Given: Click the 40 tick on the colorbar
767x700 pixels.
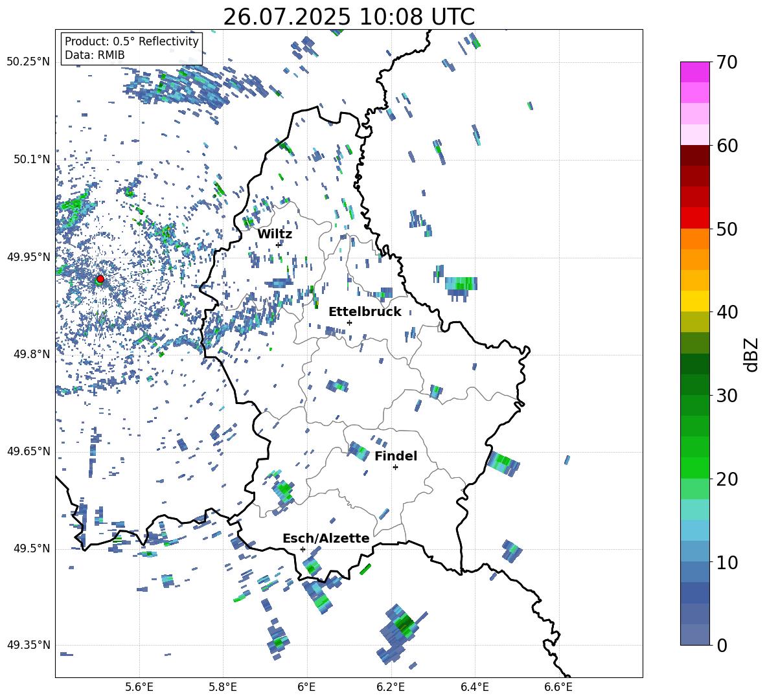Looking at the screenshot, I should coord(727,312).
